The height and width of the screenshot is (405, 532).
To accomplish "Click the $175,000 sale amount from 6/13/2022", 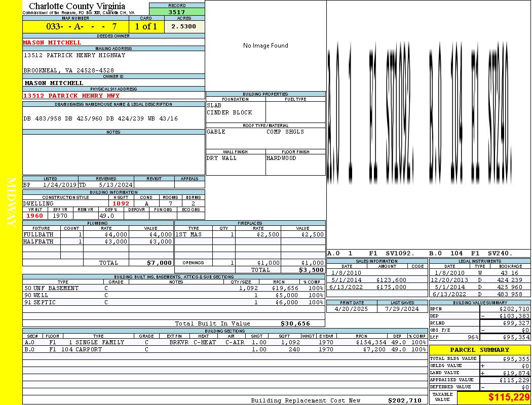I will tap(391, 287).
